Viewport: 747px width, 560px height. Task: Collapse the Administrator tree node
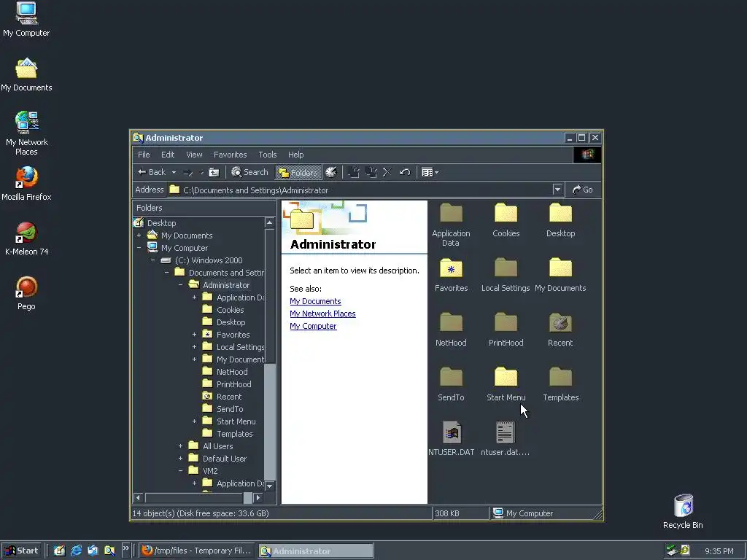(181, 285)
